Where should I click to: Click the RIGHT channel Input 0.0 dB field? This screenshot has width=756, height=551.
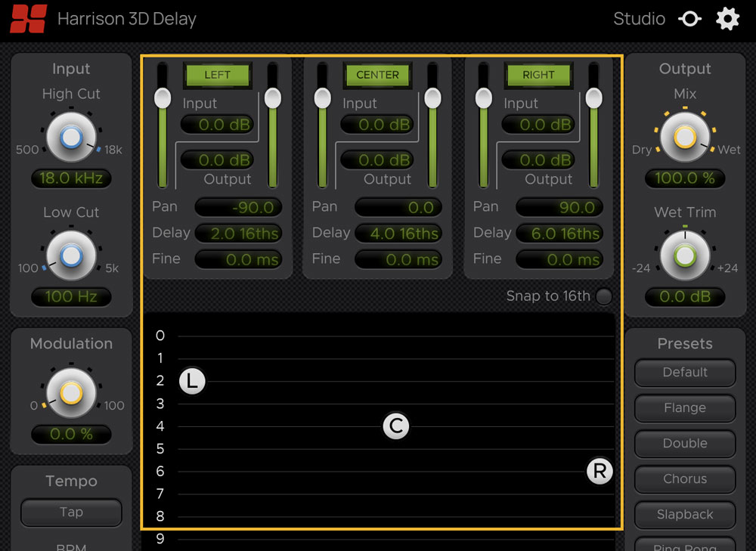538,125
